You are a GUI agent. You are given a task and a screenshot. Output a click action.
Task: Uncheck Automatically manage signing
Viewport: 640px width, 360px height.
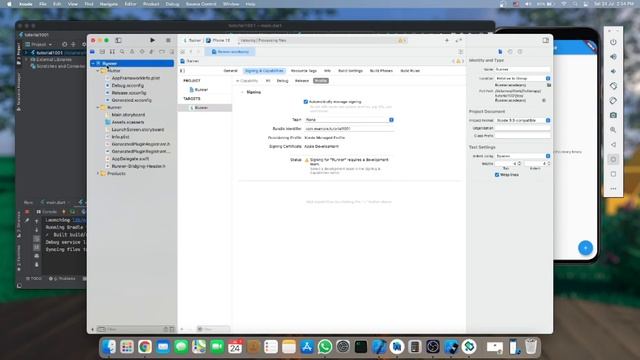306,102
